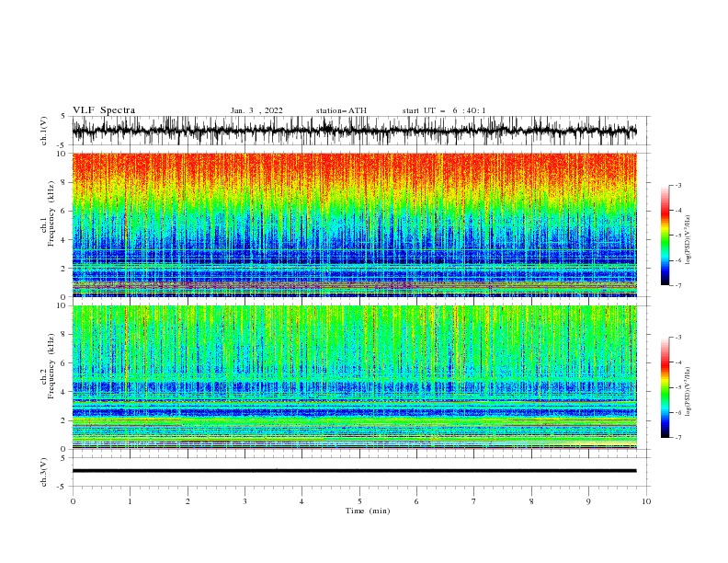
Task: Select the "start UT = 6 :40: 1" text
Action: click(444, 110)
